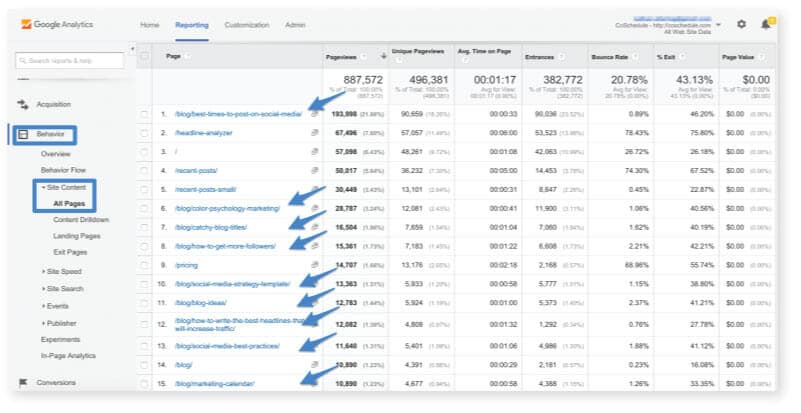Click the notifications bell icon

point(767,23)
